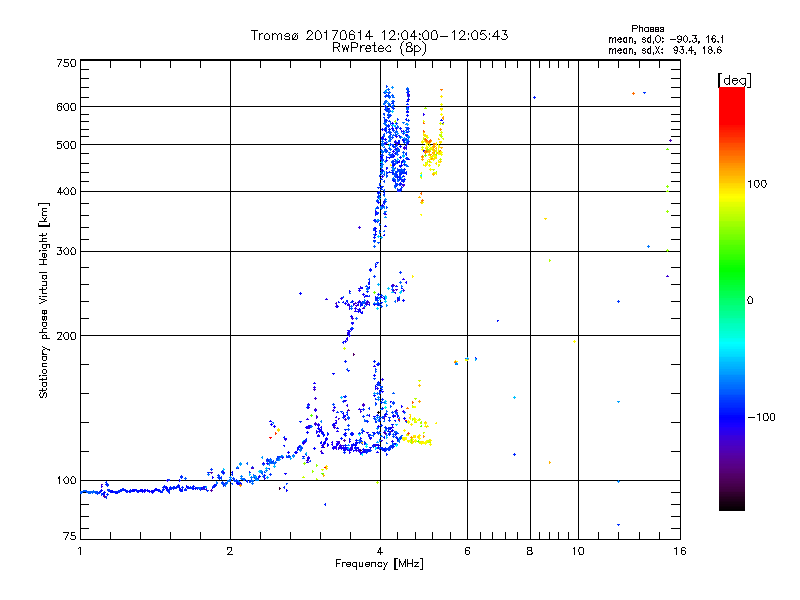
Task: Click the Tromsø 20170614 plot title
Action: point(379,35)
